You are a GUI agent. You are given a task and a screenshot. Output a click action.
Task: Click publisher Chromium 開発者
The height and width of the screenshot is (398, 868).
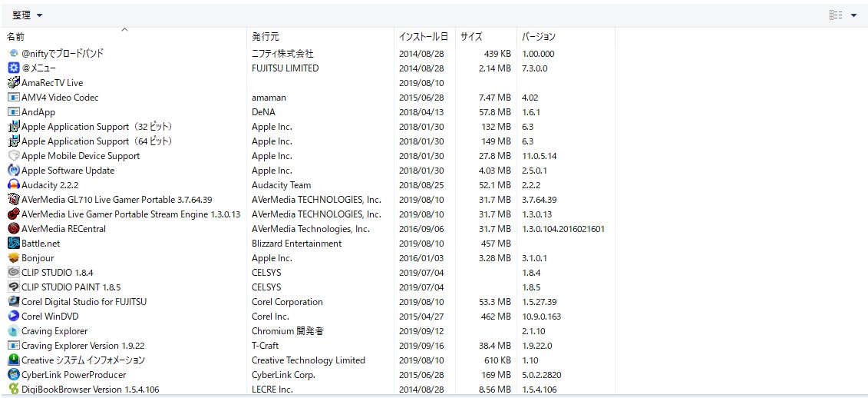pyautogui.click(x=287, y=331)
